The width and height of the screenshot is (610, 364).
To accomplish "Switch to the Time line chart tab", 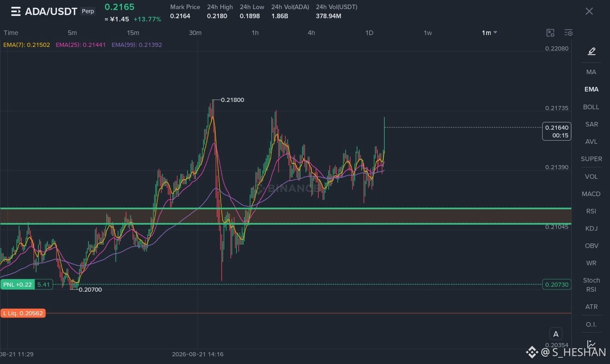I will tap(11, 33).
